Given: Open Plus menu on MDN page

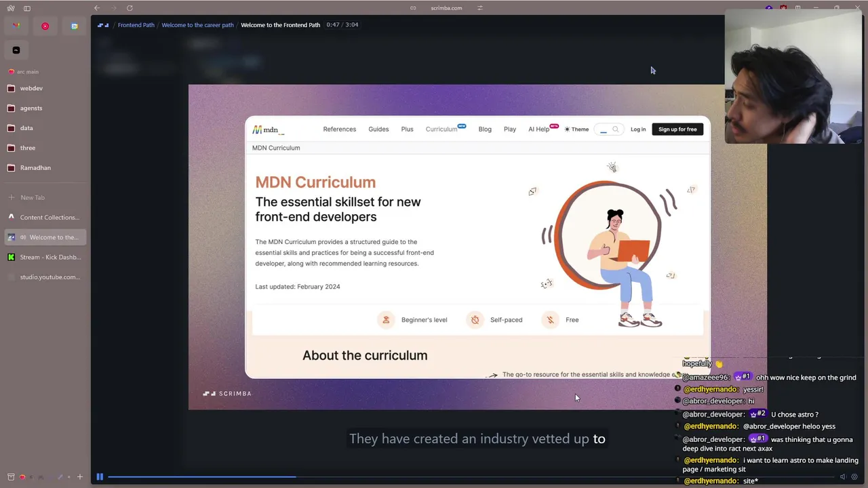Looking at the screenshot, I should (x=407, y=129).
